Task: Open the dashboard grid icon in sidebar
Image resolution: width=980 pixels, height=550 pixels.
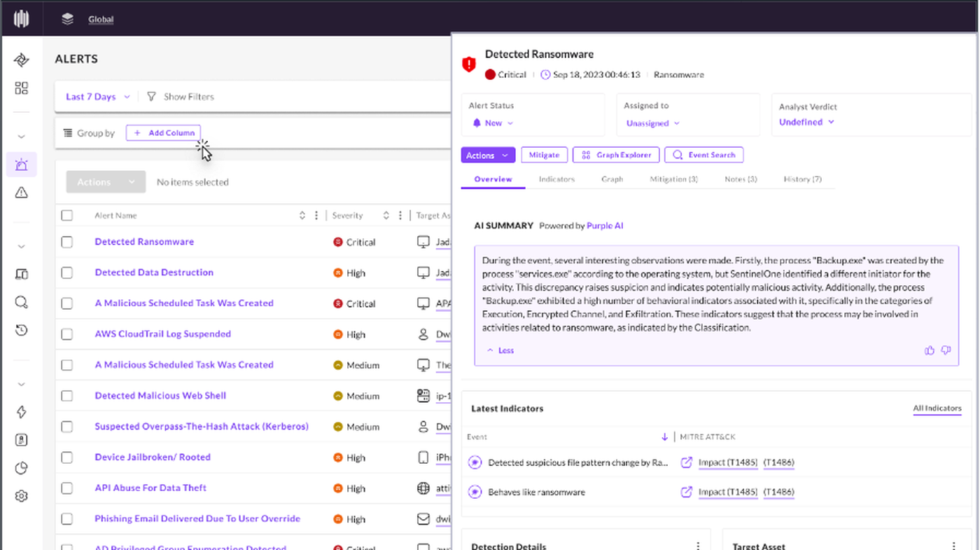Action: (22, 88)
